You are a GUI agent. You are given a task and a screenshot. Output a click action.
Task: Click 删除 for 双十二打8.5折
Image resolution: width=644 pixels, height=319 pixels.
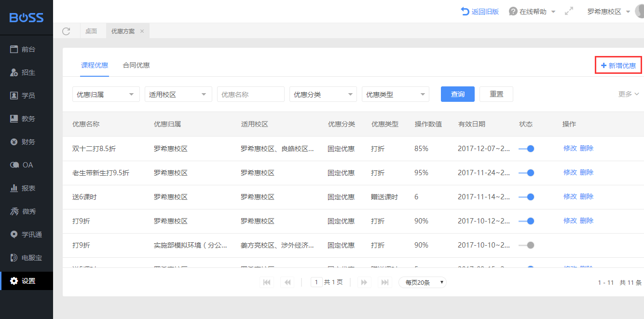pyautogui.click(x=587, y=148)
